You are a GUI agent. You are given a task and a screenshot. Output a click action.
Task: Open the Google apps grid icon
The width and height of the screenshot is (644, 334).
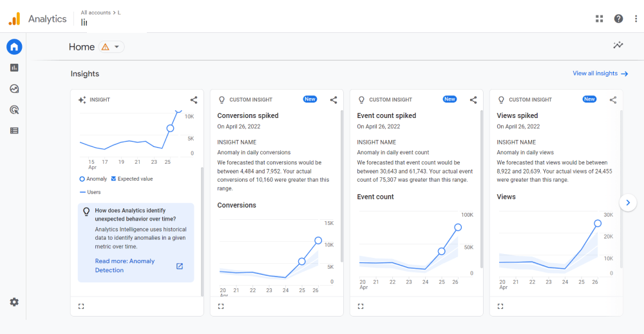click(599, 19)
